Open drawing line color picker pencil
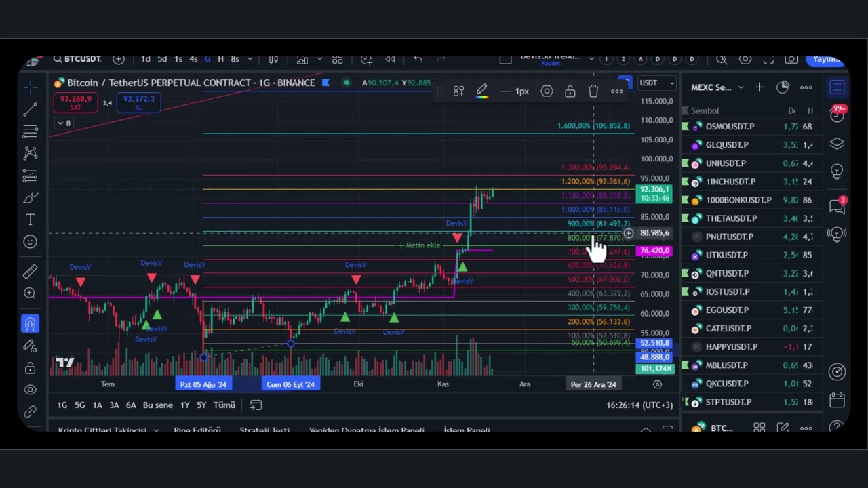 481,91
